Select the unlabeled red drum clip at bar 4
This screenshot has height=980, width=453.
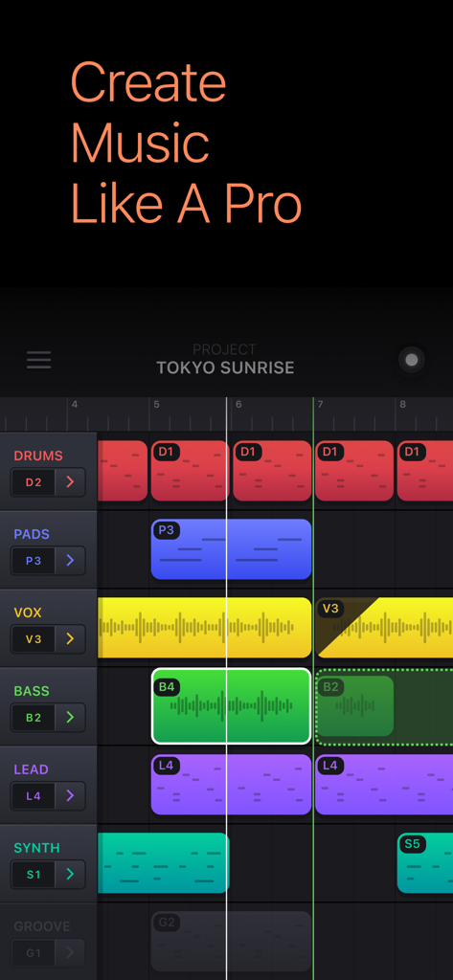pos(122,471)
